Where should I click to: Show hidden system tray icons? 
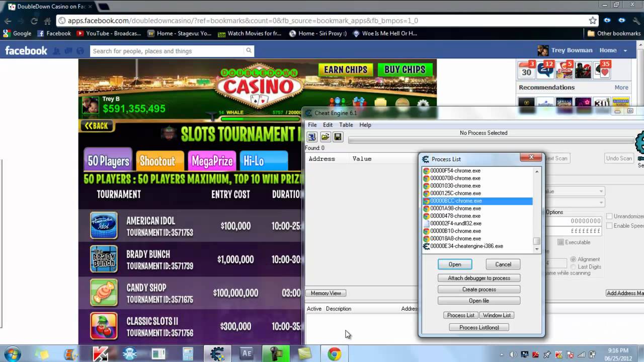[x=502, y=354]
